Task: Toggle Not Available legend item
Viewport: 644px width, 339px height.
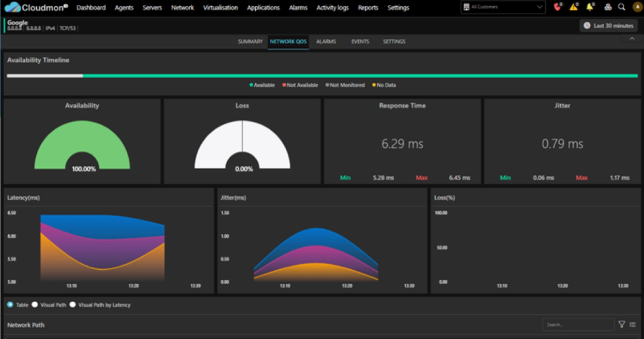Action: pyautogui.click(x=300, y=85)
